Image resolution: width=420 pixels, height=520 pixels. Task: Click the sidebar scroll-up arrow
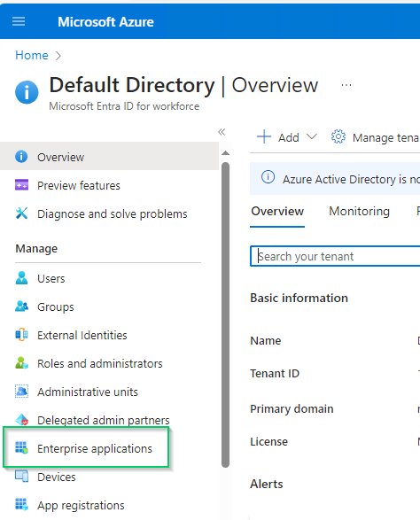226,153
